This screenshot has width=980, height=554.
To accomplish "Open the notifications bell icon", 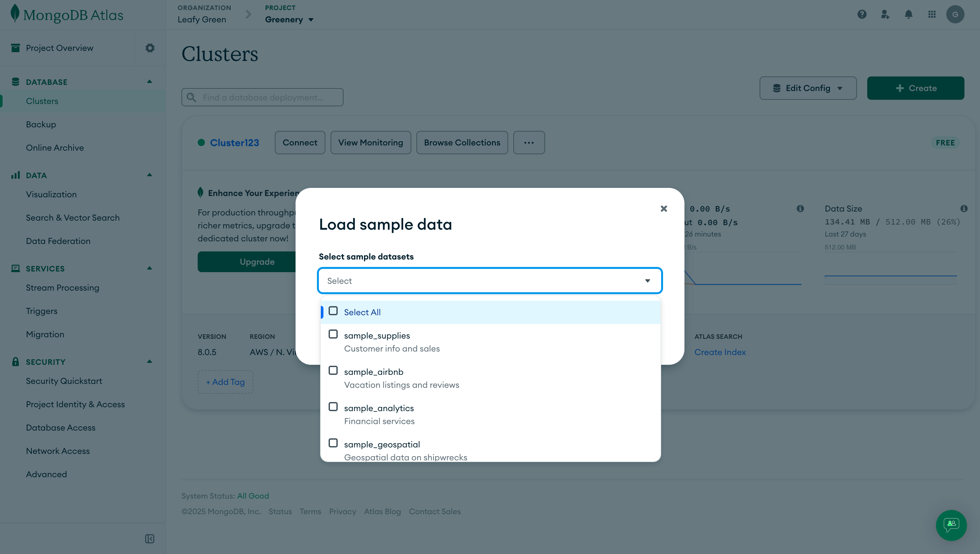I will [x=908, y=15].
